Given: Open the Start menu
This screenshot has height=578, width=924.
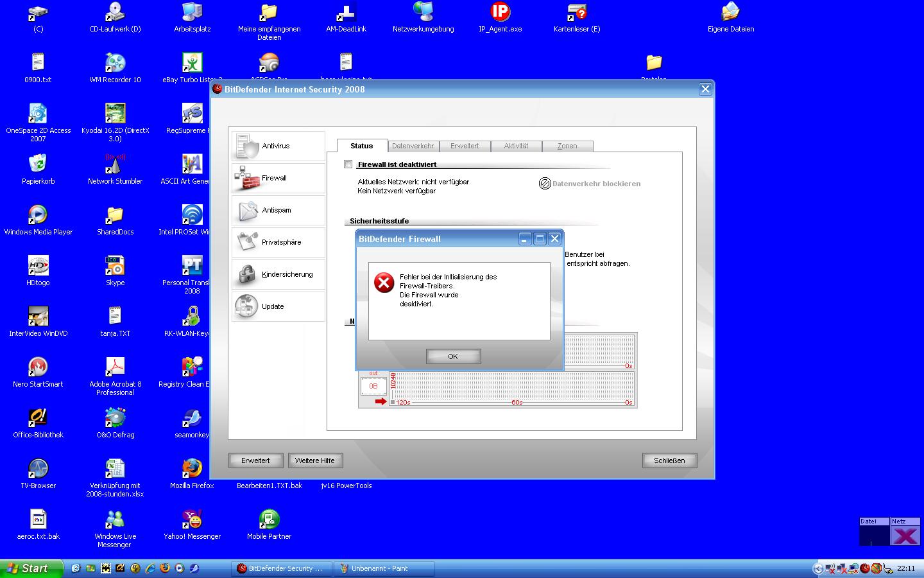Looking at the screenshot, I should tap(31, 568).
